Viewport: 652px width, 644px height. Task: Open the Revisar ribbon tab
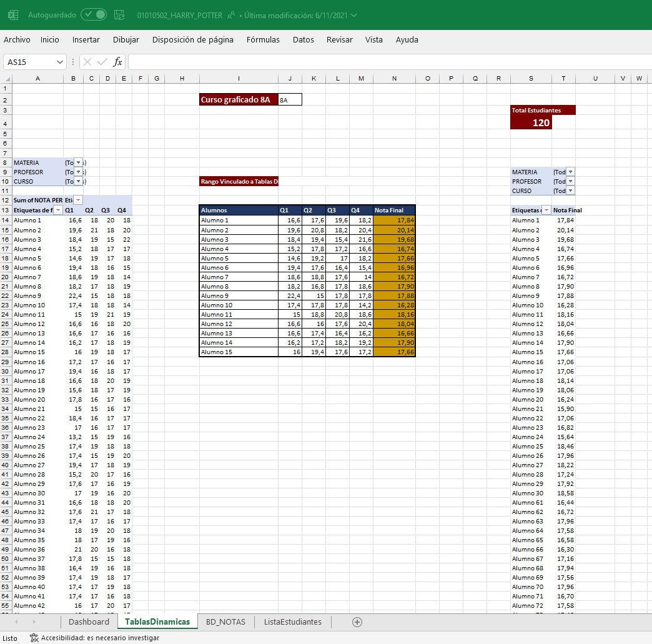339,39
